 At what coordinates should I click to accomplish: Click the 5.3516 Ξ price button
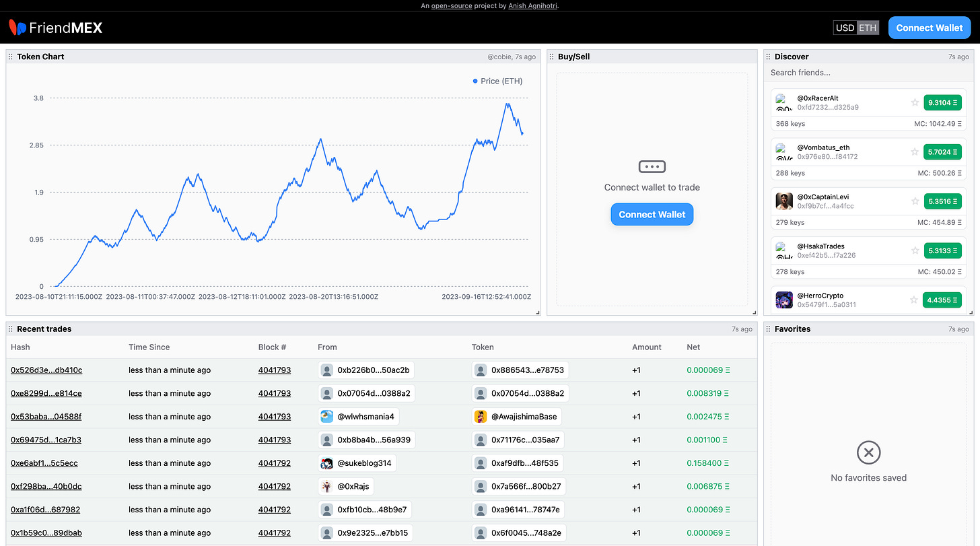tap(943, 201)
